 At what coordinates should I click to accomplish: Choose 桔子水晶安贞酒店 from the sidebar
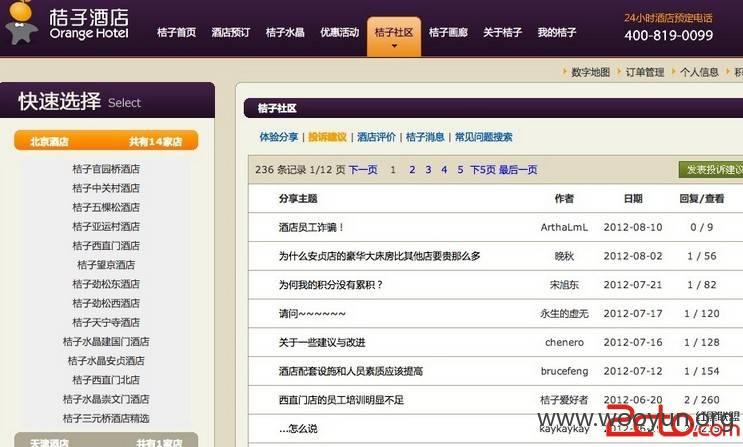[x=106, y=361]
